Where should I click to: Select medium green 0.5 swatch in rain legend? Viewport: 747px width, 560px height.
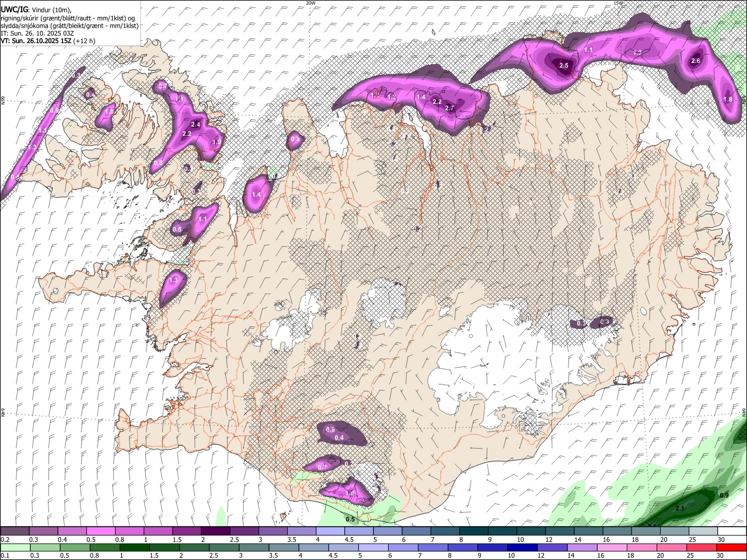tap(75, 547)
